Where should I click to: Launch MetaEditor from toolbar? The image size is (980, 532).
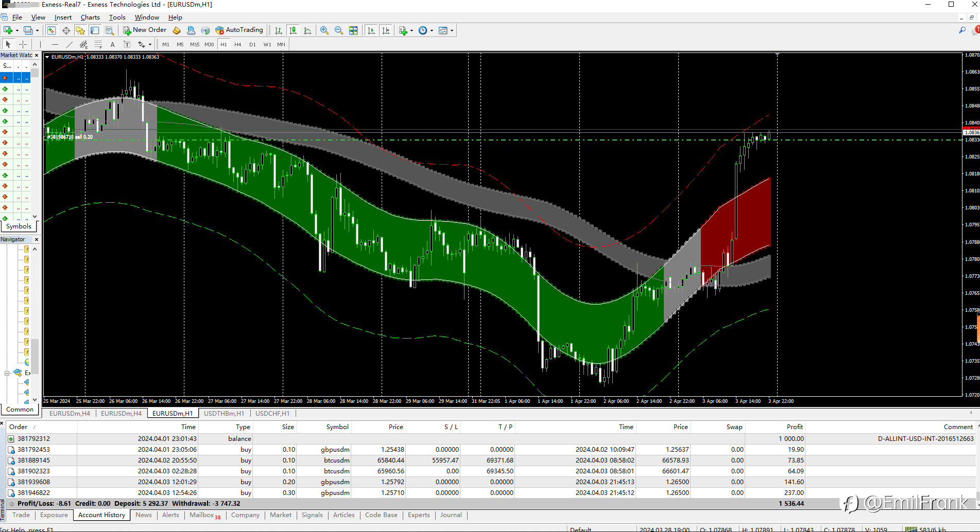click(177, 30)
